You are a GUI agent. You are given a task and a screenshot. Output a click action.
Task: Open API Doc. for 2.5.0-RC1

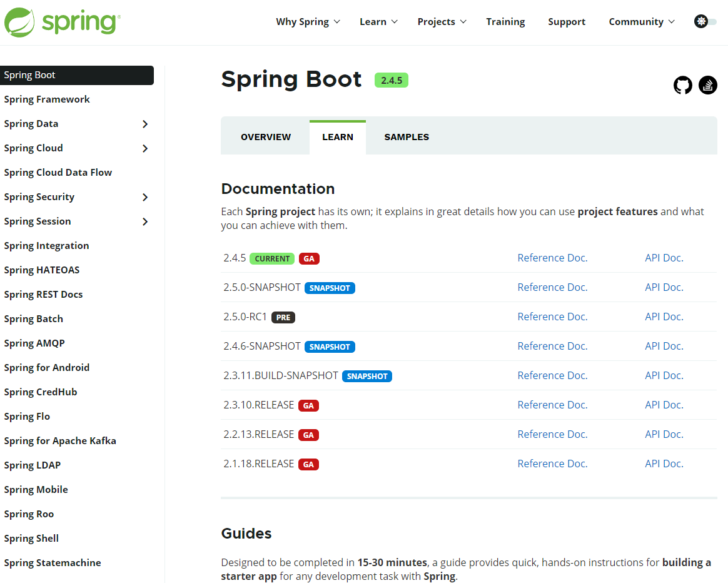tap(664, 317)
